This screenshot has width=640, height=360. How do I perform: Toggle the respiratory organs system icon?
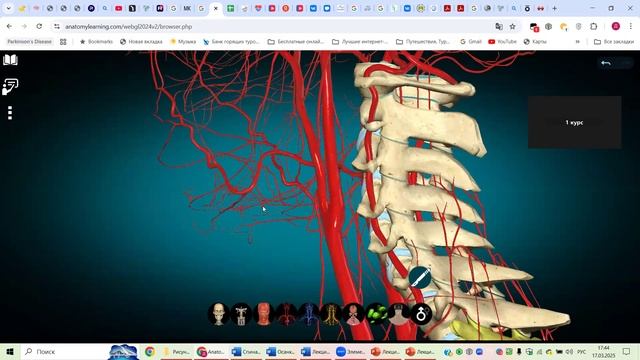point(353,314)
